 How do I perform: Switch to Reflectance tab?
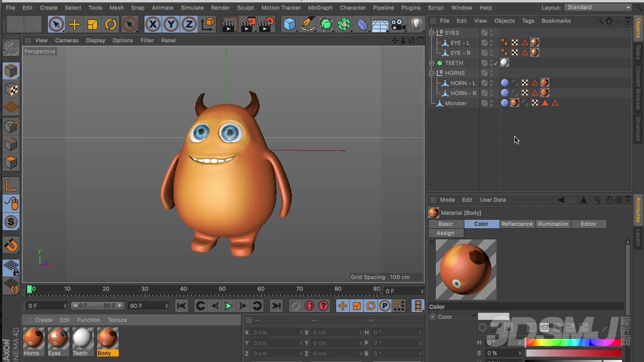pos(517,224)
